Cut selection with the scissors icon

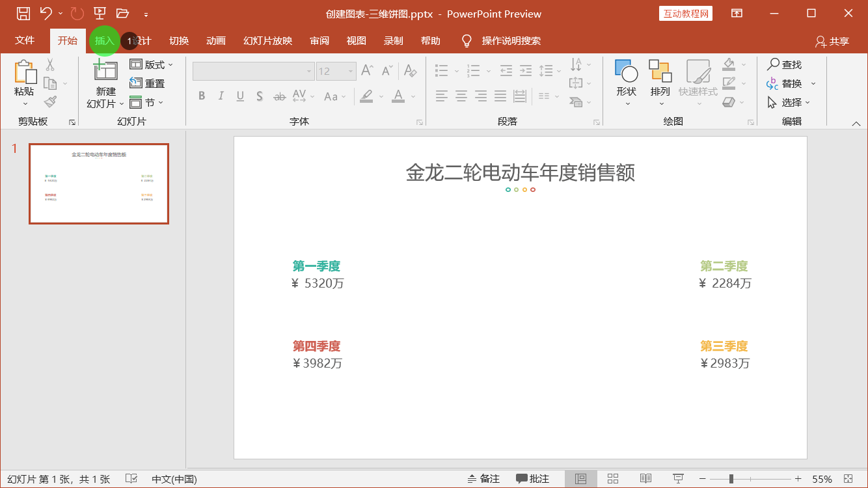[x=50, y=64]
